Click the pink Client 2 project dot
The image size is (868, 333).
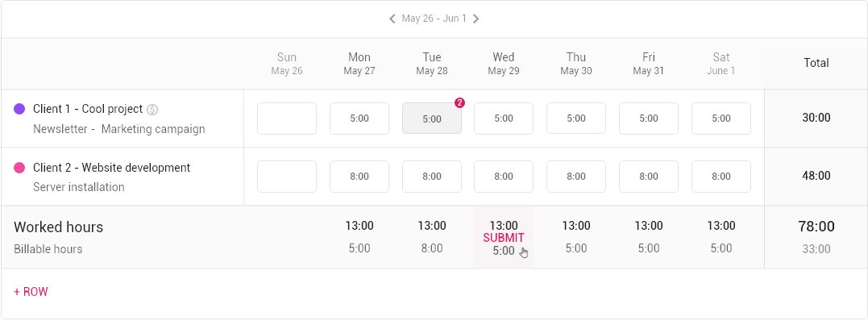click(x=19, y=168)
